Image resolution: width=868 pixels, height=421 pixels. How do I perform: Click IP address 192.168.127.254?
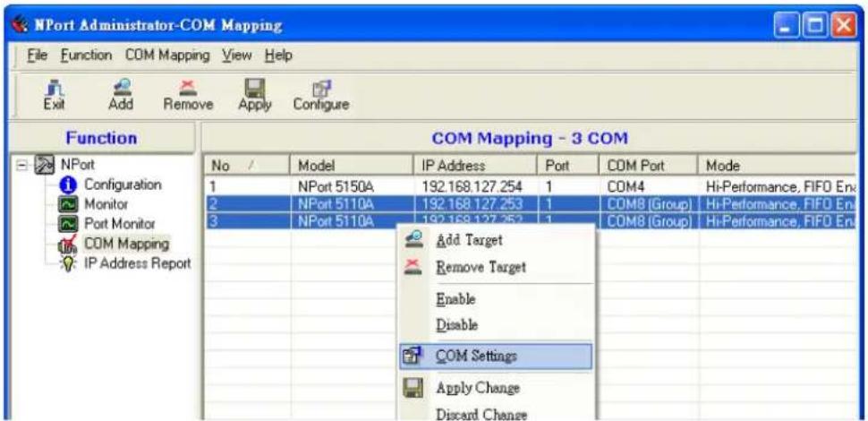point(472,188)
